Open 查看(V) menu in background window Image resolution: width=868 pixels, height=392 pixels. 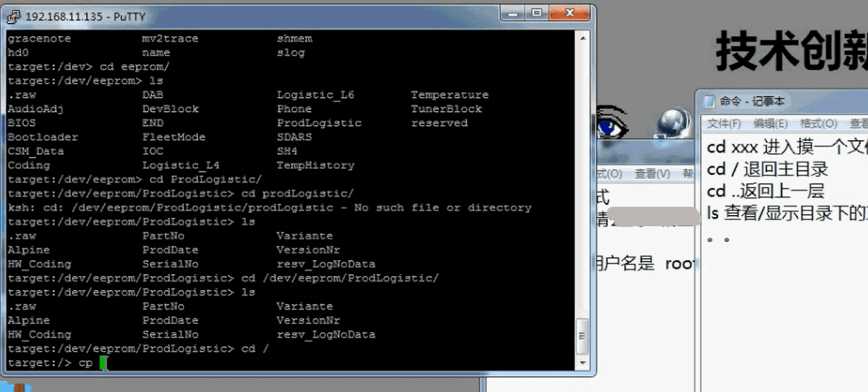tap(652, 173)
